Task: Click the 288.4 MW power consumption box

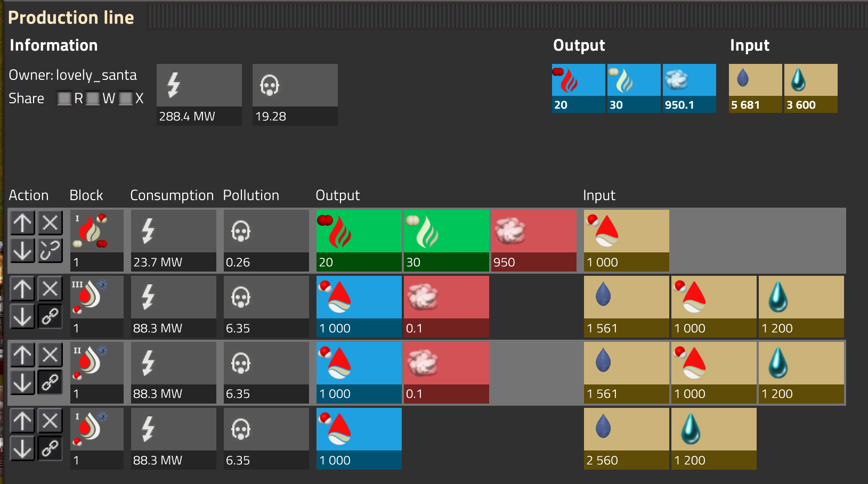Action: pyautogui.click(x=199, y=94)
